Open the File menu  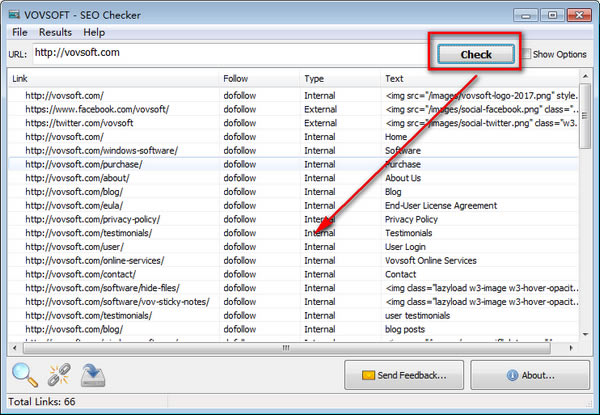pyautogui.click(x=20, y=33)
